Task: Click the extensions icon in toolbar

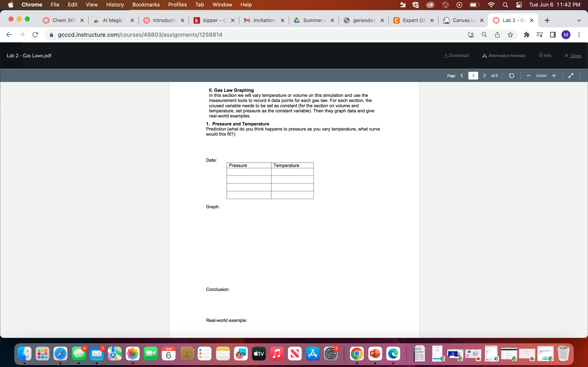Action: pos(526,35)
